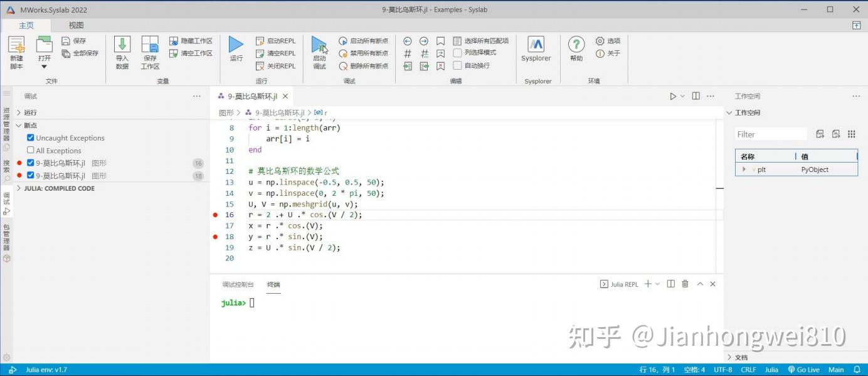This screenshot has width=868, height=376.
Task: Click the comment hash icon
Action: pyautogui.click(x=408, y=53)
